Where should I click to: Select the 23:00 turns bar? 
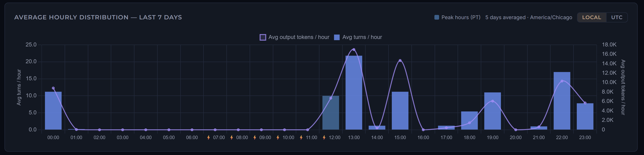tap(585, 116)
